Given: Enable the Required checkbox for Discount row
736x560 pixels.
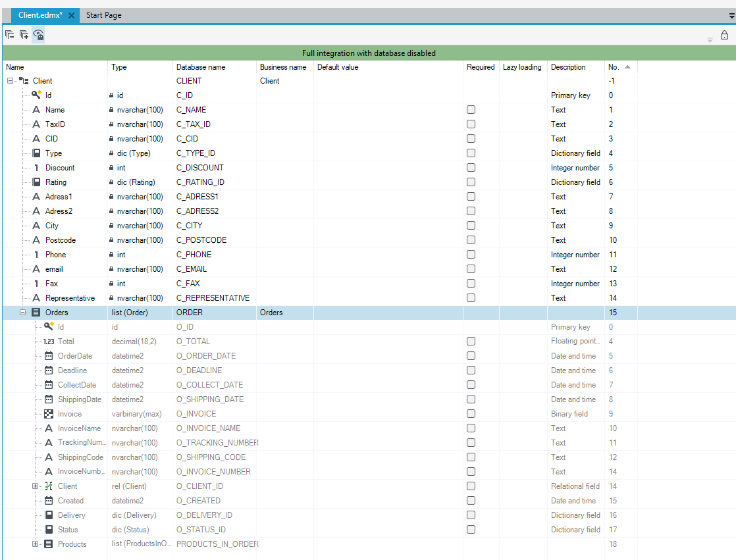Looking at the screenshot, I should pos(471,167).
